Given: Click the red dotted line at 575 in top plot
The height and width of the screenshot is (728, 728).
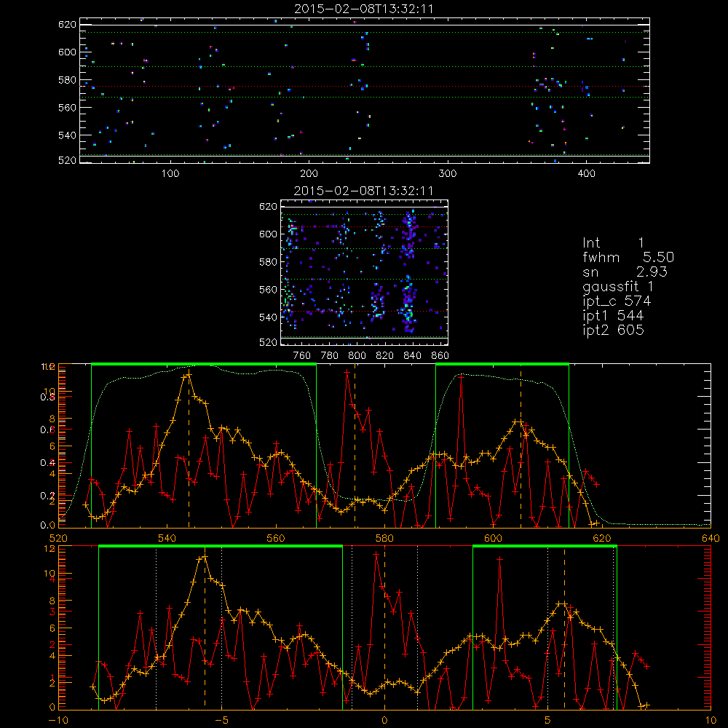Looking at the screenshot, I should click(365, 87).
